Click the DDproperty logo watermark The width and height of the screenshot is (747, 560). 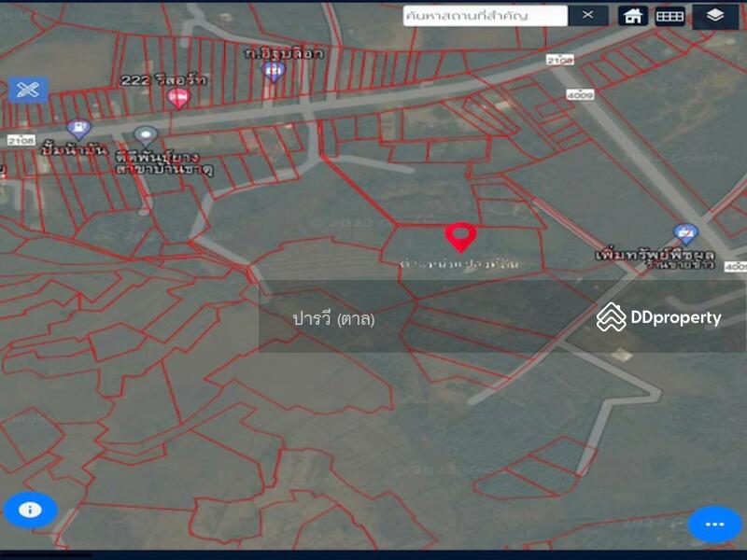(x=663, y=317)
